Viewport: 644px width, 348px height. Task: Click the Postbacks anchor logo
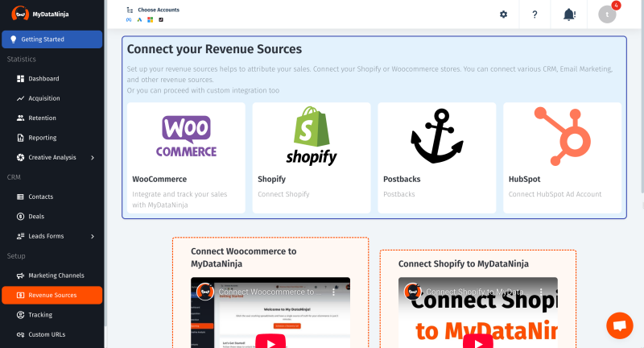[437, 136]
